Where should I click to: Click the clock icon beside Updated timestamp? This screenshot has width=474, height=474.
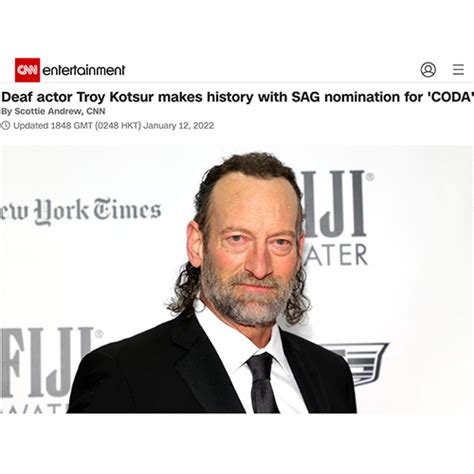(x=5, y=126)
